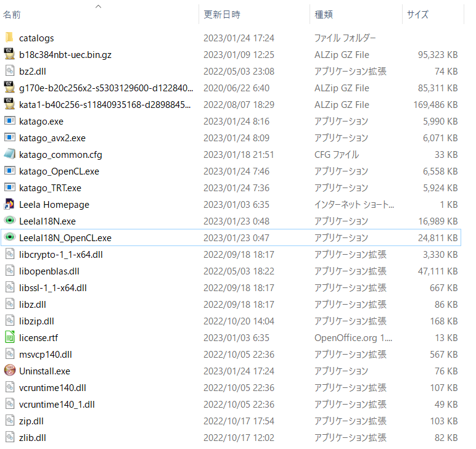Select file name katago_OpenCL.exe
The height and width of the screenshot is (449, 476).
[59, 171]
